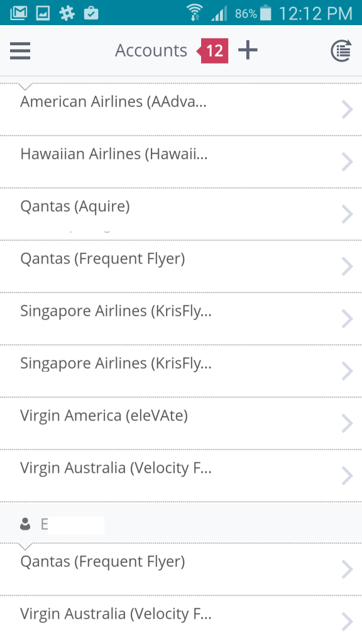
Task: Open first Virgin Australia (Velocity) account
Action: coord(181,475)
